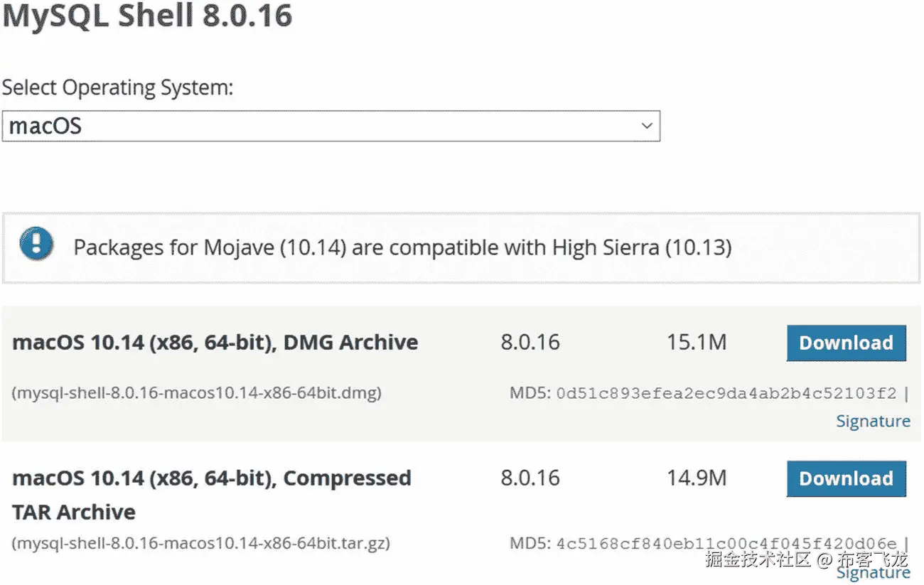The width and height of the screenshot is (924, 585).
Task: Download the Compressed TAR Archive
Action: [x=846, y=478]
